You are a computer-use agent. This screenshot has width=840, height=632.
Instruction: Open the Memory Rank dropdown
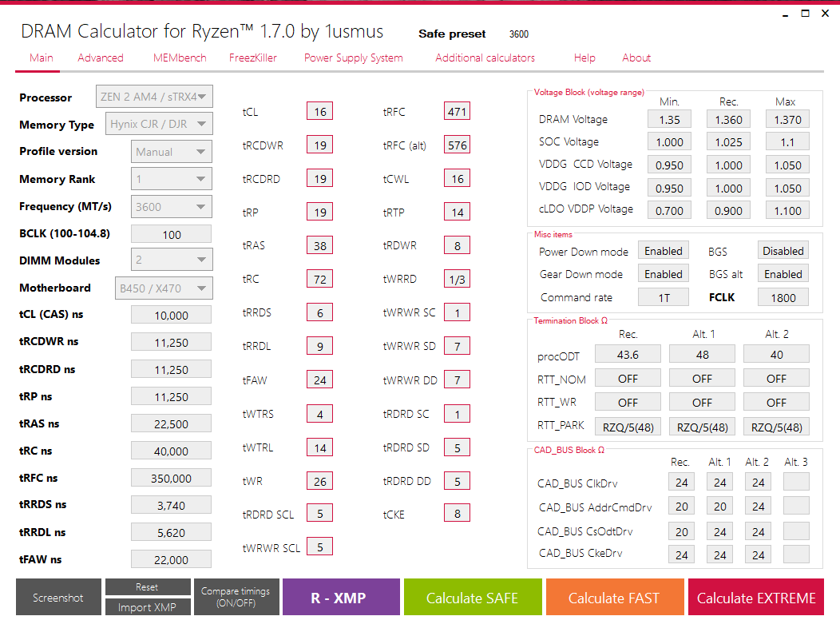(x=172, y=179)
